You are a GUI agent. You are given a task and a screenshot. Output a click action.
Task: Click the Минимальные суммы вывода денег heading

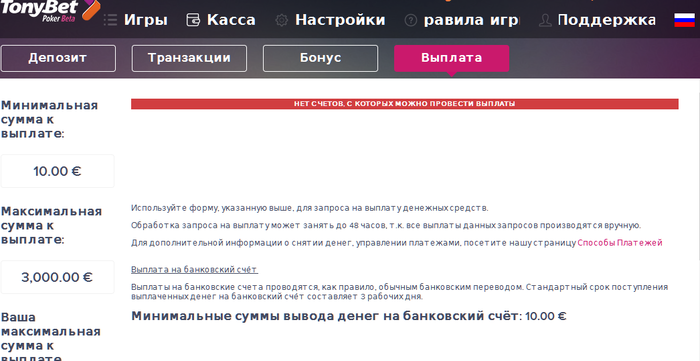coord(349,316)
